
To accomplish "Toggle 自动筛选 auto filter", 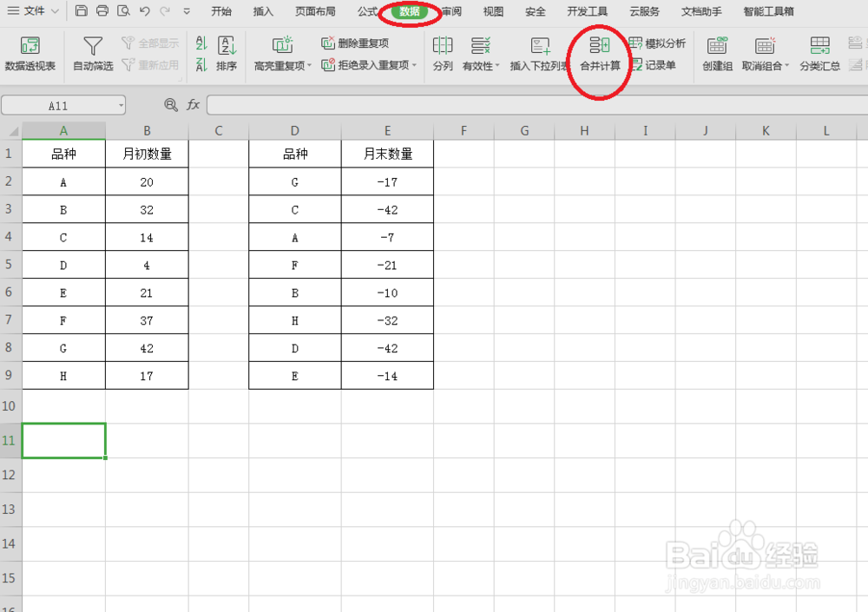I will point(93,54).
